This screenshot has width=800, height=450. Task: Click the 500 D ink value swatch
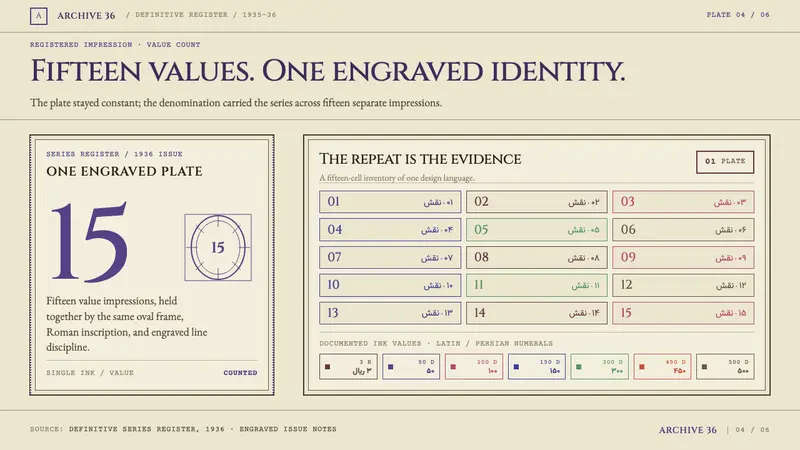725,367
